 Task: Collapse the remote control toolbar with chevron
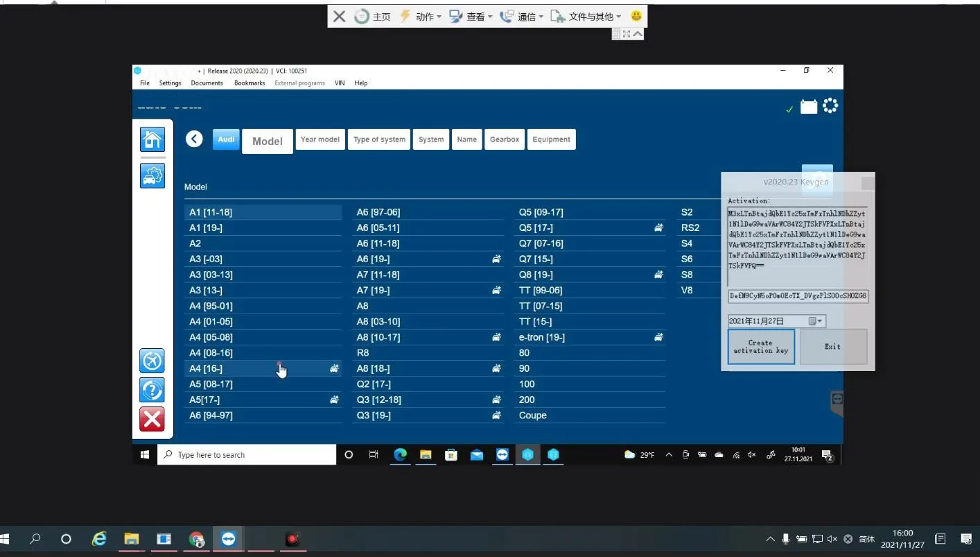(638, 34)
